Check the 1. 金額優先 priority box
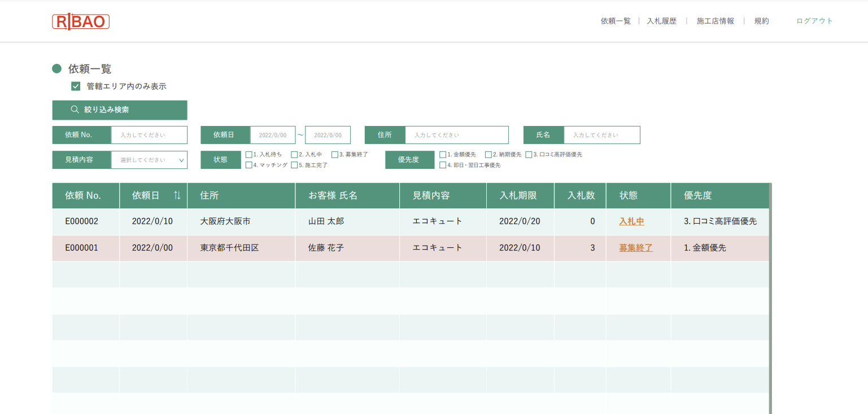868x414 pixels. click(443, 154)
